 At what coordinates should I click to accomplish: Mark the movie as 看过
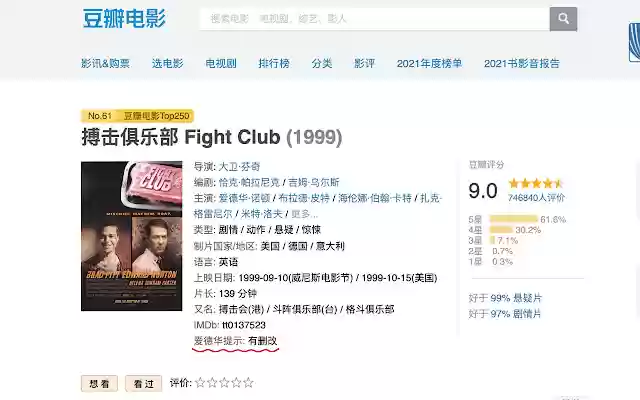144,384
